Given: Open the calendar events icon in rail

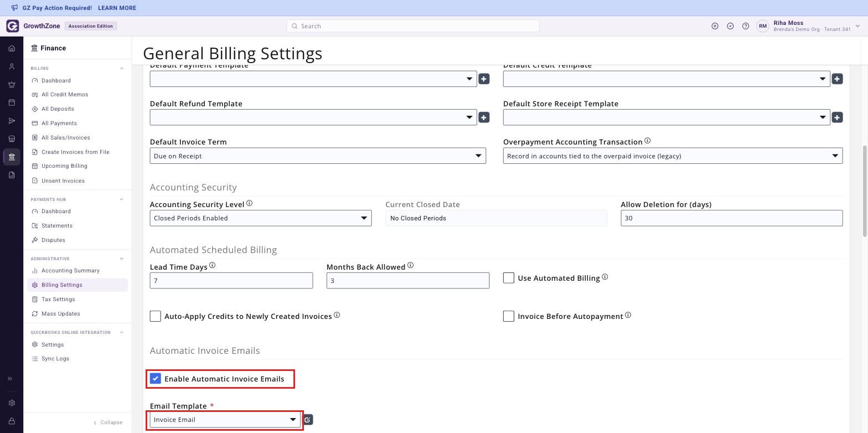Looking at the screenshot, I should (12, 102).
